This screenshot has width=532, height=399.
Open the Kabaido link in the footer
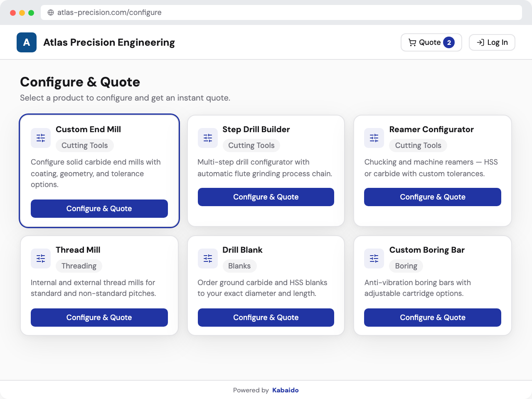pyautogui.click(x=285, y=390)
